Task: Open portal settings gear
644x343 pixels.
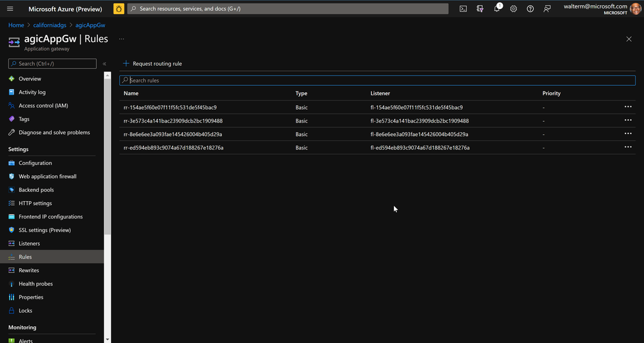Action: (513, 8)
